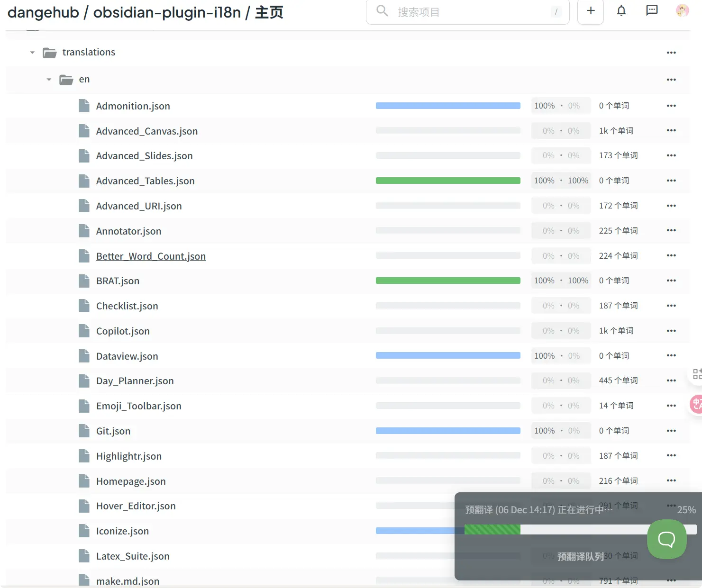Open more options for Advanced_Slides.json

tap(671, 155)
